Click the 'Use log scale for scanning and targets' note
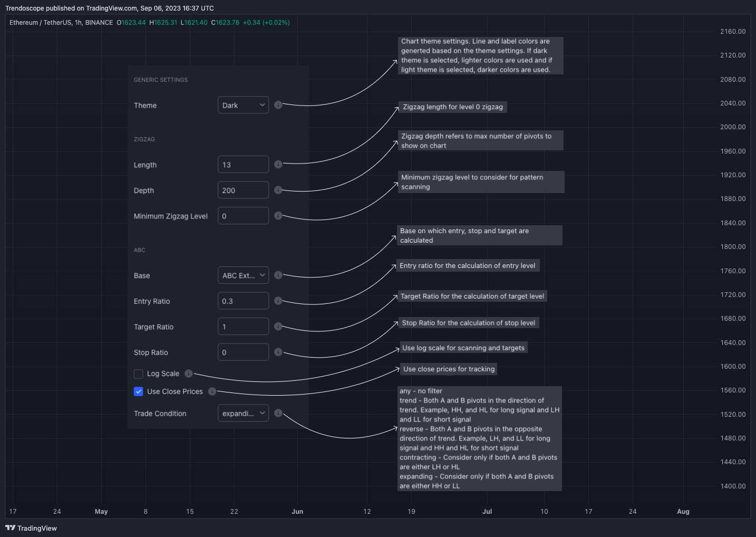 463,348
